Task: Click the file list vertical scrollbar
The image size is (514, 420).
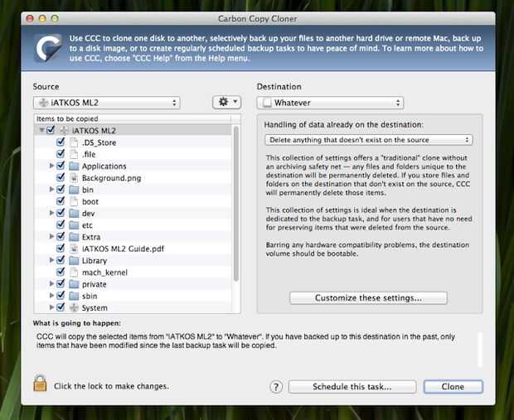Action: (236, 204)
